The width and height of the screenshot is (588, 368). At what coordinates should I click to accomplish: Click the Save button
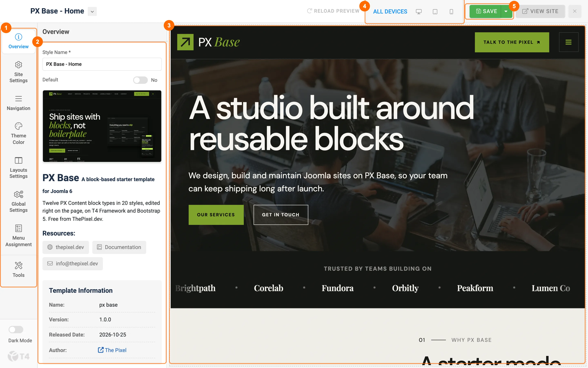coord(485,11)
